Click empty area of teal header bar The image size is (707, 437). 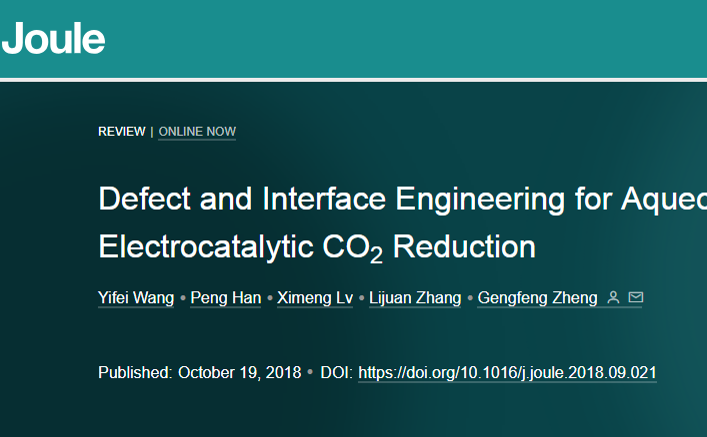400,38
